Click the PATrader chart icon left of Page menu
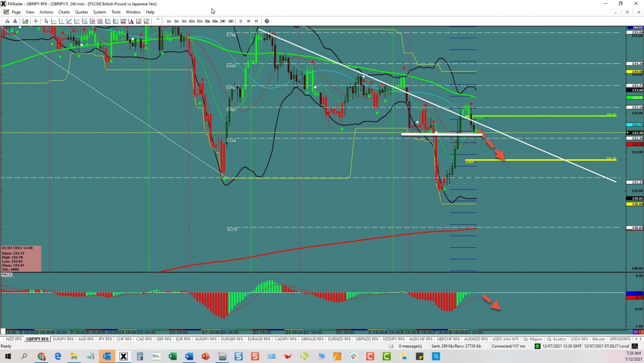The image size is (644, 363). (x=6, y=12)
